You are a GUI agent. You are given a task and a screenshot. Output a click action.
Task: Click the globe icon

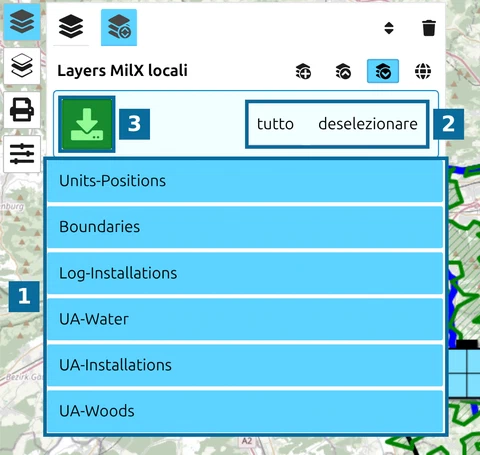(x=423, y=71)
